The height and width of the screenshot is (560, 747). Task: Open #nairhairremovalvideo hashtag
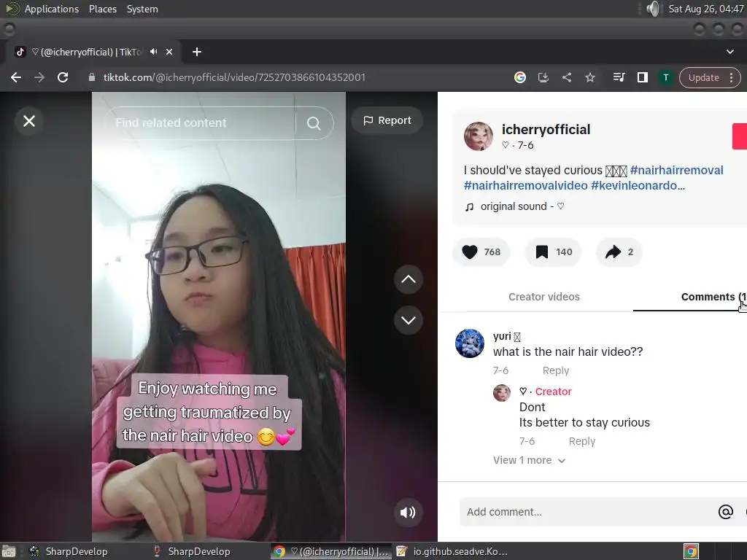[x=526, y=186]
